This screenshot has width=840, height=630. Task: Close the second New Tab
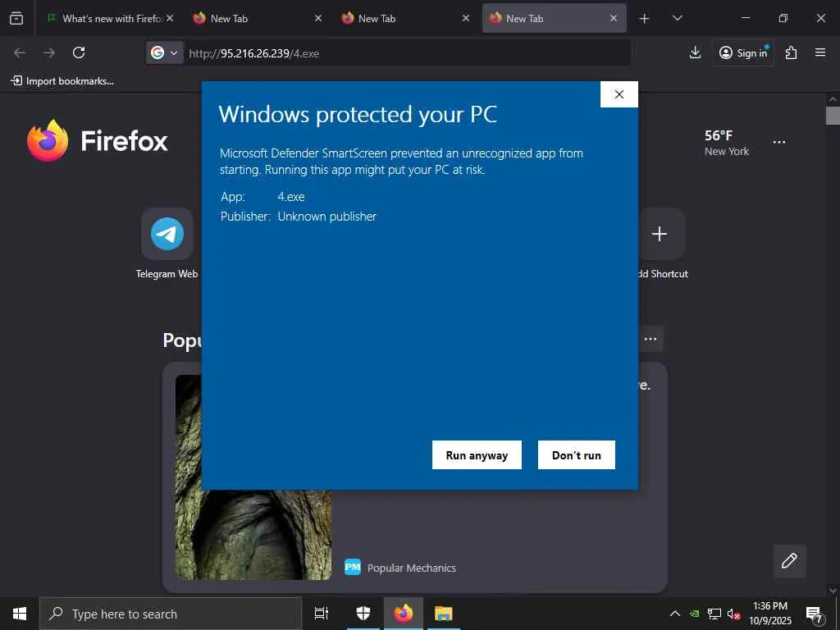tap(466, 18)
